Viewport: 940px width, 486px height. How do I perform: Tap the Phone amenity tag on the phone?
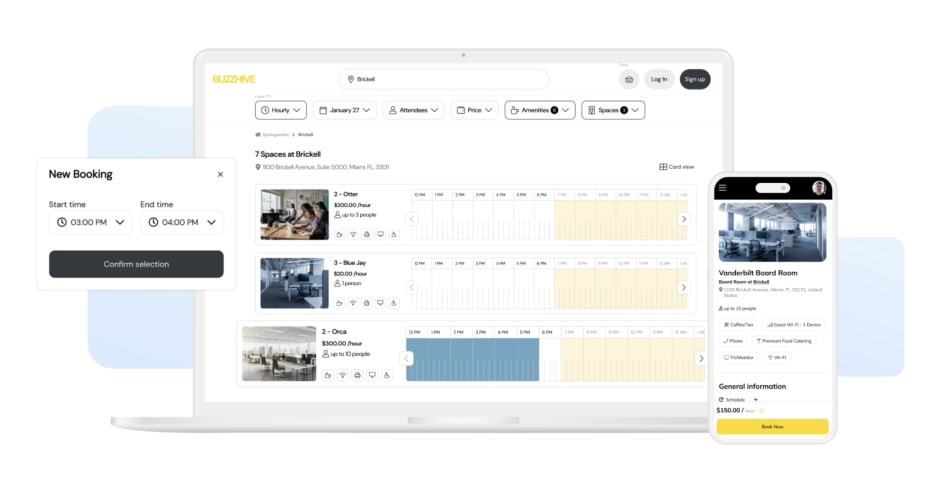(x=733, y=341)
